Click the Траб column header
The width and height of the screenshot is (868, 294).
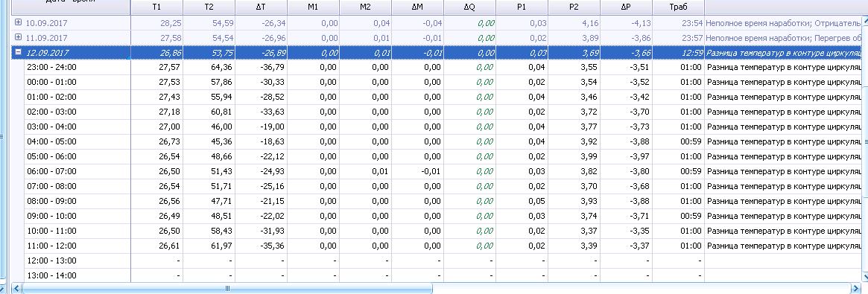[678, 7]
